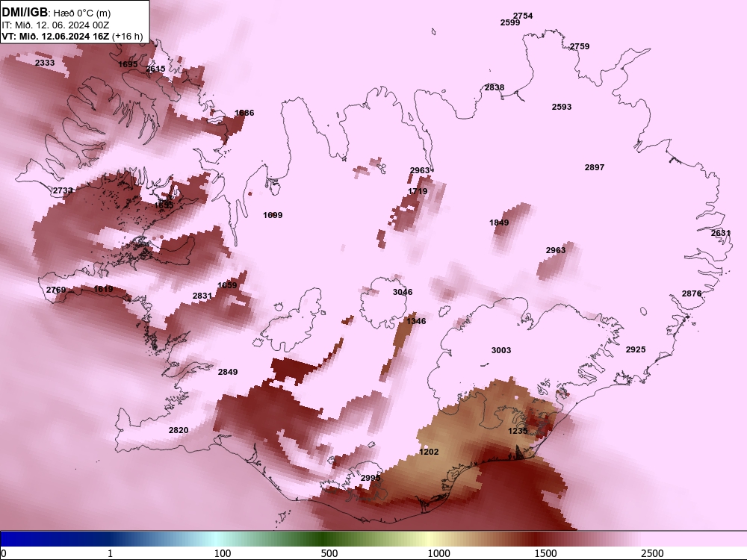Click the 100 tick on the color scale
747x560 pixels.
[223, 553]
